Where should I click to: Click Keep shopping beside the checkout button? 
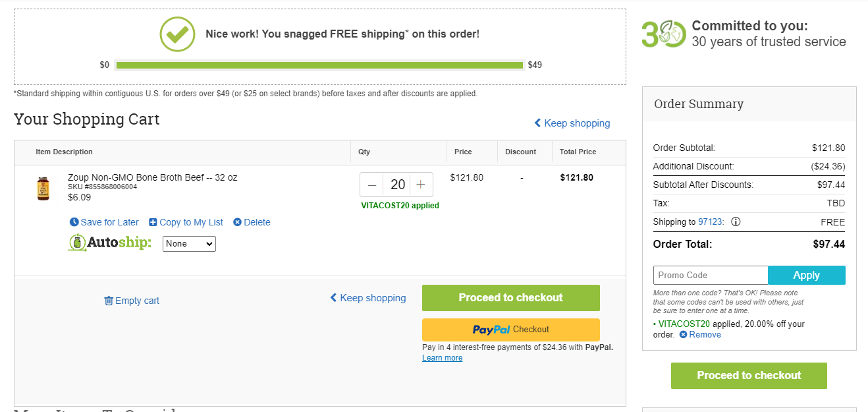tap(367, 298)
